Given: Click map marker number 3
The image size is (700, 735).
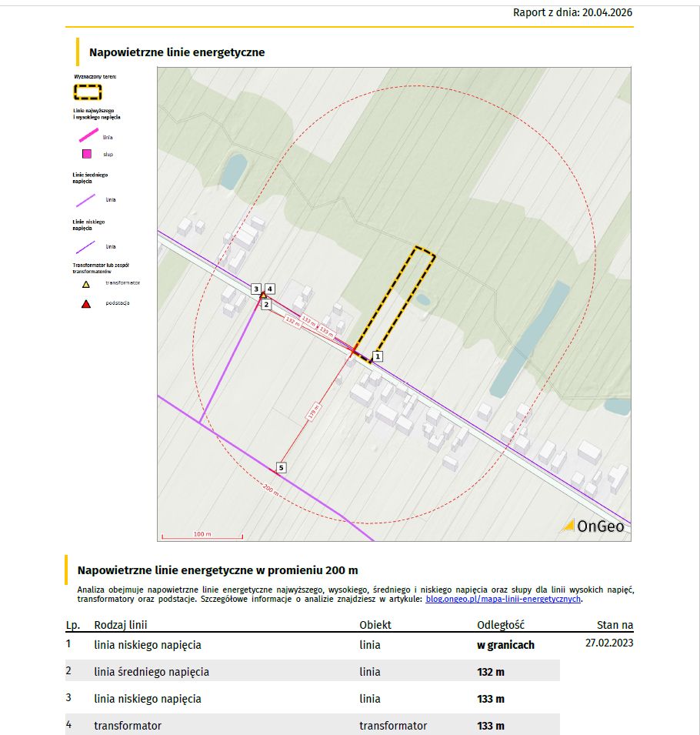Looking at the screenshot, I should [256, 289].
